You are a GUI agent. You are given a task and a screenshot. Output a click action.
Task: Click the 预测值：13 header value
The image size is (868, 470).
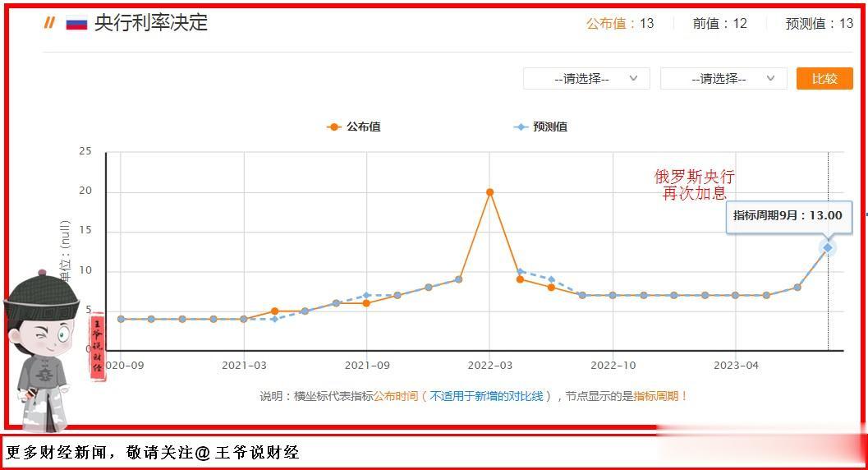tap(820, 23)
